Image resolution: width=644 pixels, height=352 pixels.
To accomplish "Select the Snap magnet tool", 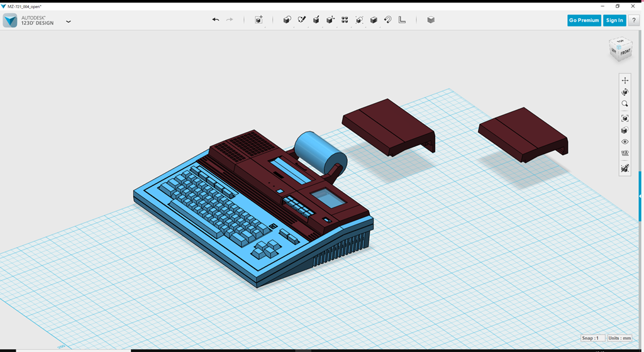I will tap(388, 20).
